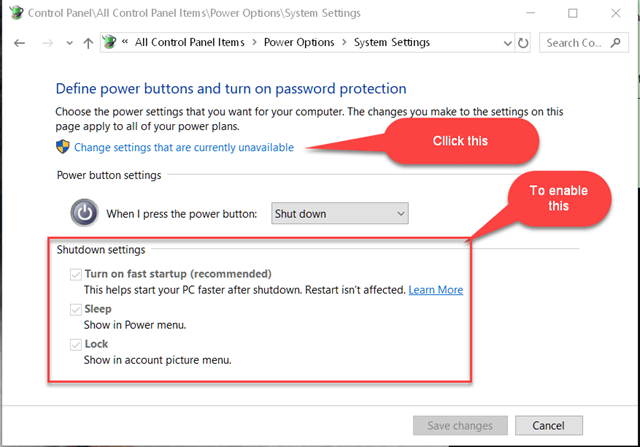Click the Cancel button
This screenshot has width=640, height=447.
pos(549,425)
